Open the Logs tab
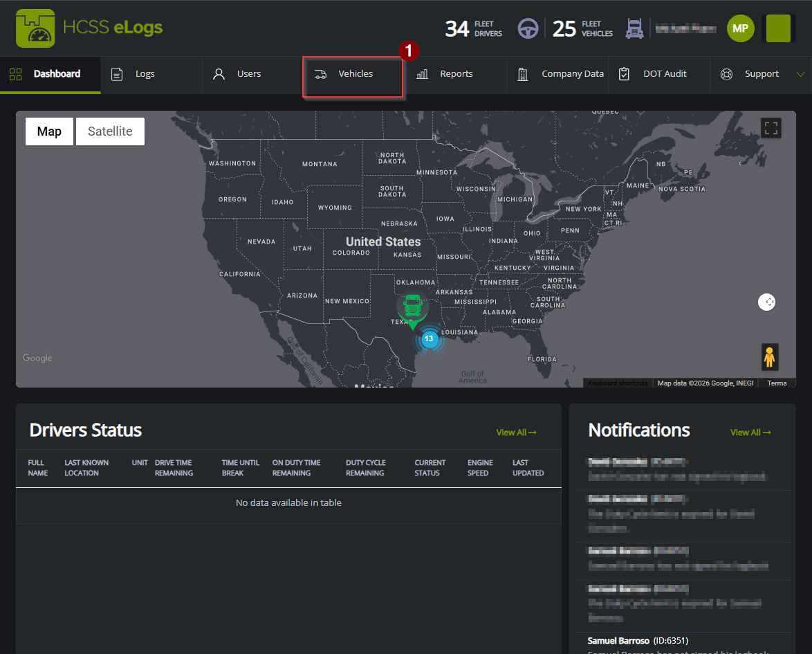 (151, 74)
